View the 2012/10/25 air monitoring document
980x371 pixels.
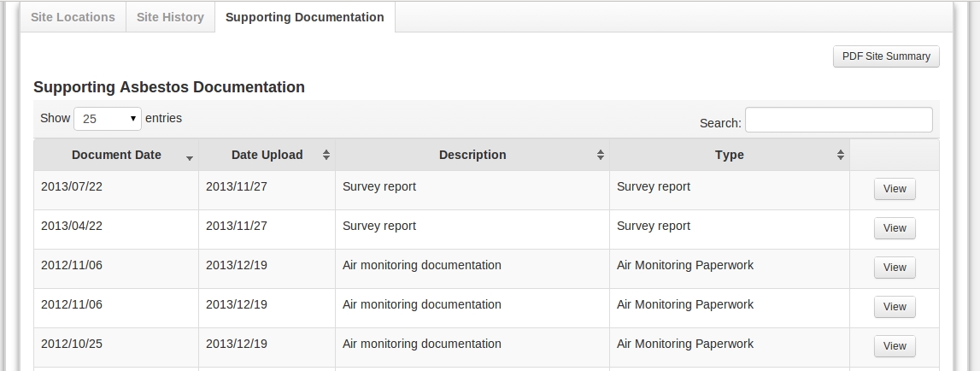894,346
